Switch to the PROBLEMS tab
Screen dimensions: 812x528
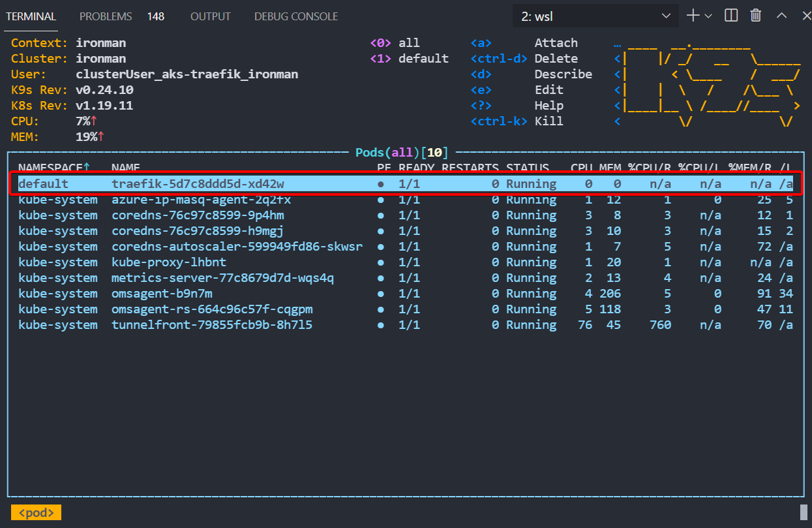click(x=106, y=16)
